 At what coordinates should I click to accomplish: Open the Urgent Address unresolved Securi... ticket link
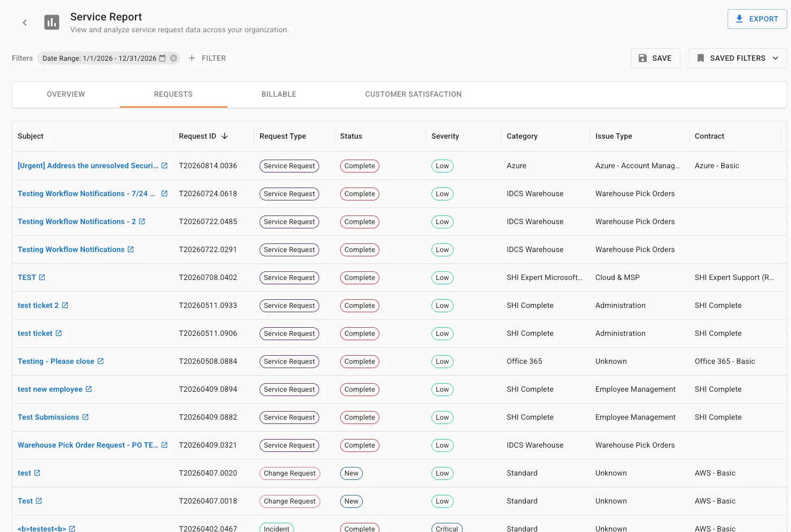coord(88,166)
